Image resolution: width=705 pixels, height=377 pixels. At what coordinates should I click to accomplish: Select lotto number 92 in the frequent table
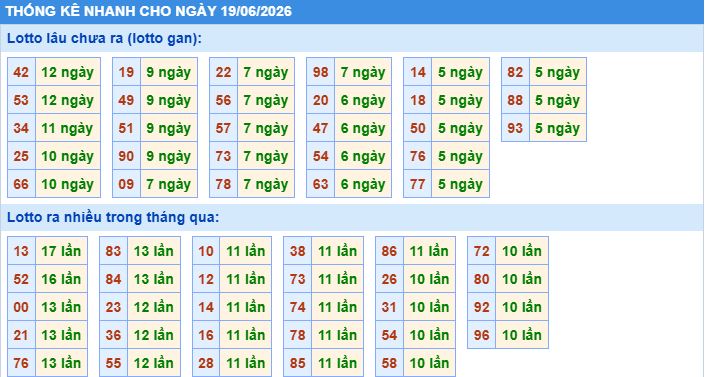pos(482,307)
